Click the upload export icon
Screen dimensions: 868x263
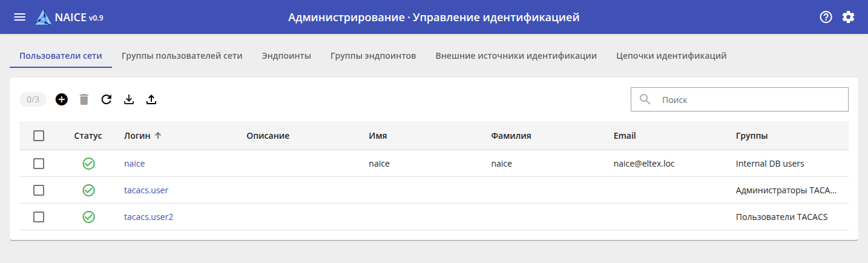(x=151, y=99)
